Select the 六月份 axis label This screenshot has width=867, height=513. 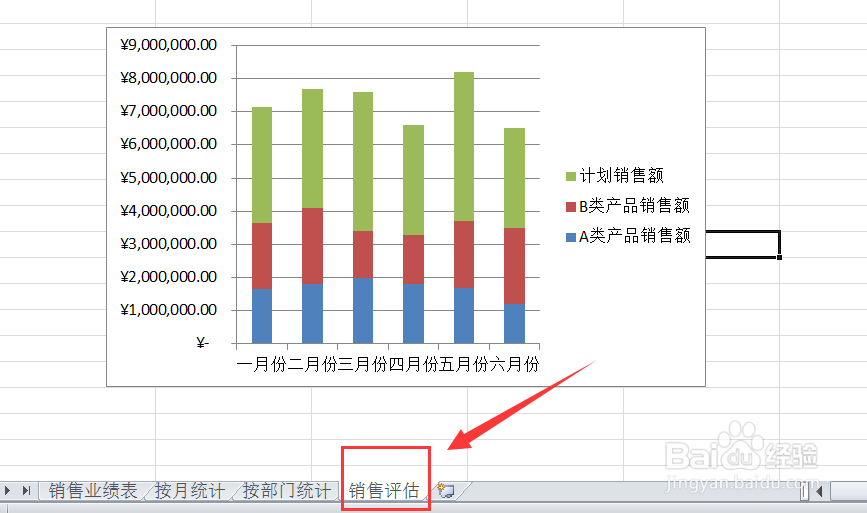pos(514,364)
